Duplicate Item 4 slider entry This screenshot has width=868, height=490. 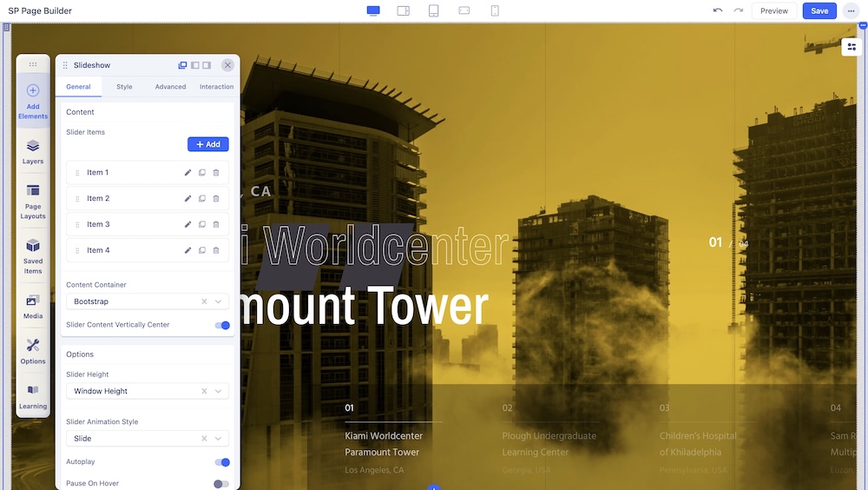point(202,250)
